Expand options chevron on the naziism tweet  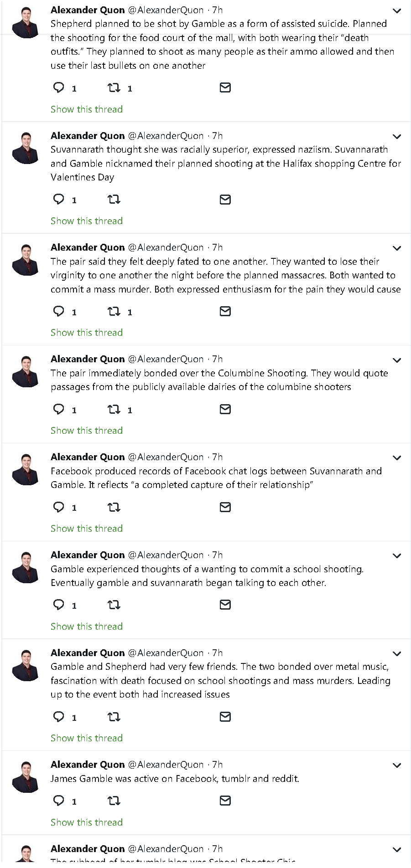coord(397,137)
